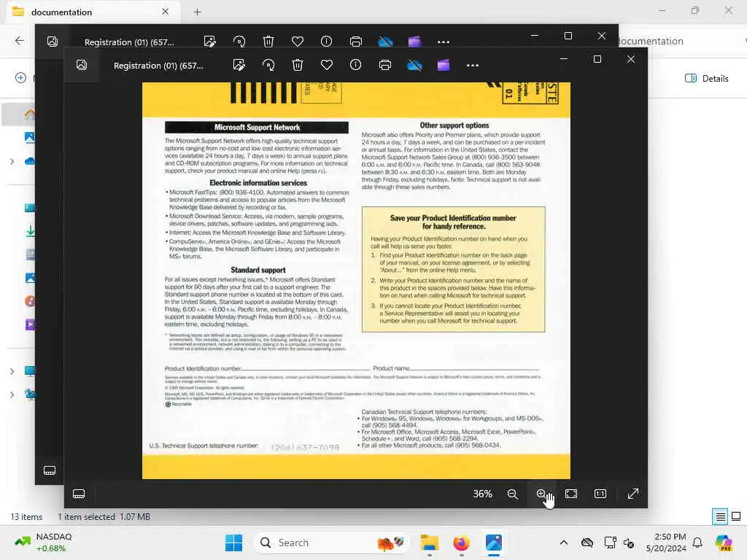Toggle filmstrip in front Photos window

pos(79,494)
